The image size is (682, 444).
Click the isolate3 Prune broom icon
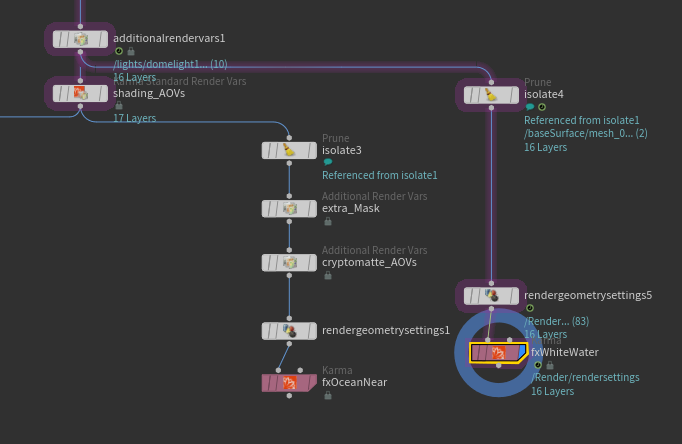[289, 150]
